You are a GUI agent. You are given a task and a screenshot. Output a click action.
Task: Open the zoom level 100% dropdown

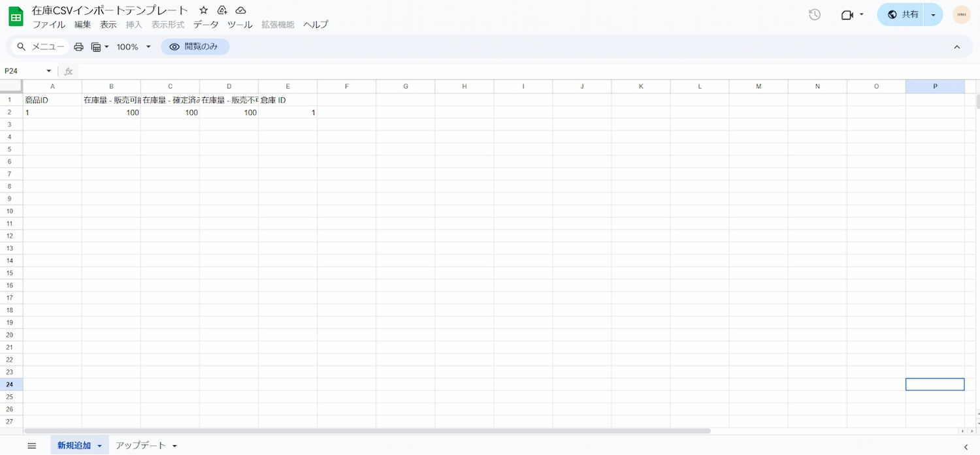[x=134, y=47]
